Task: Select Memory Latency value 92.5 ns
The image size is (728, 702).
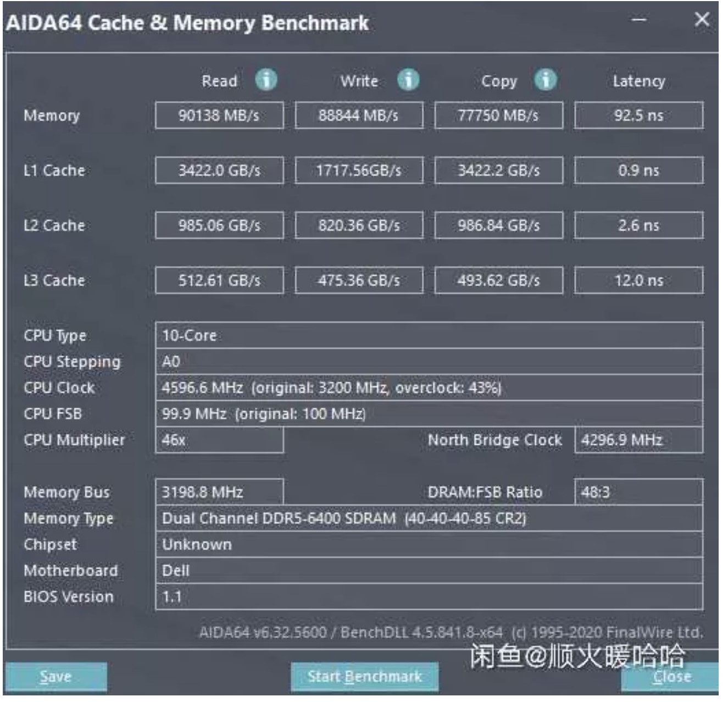Action: pos(638,115)
